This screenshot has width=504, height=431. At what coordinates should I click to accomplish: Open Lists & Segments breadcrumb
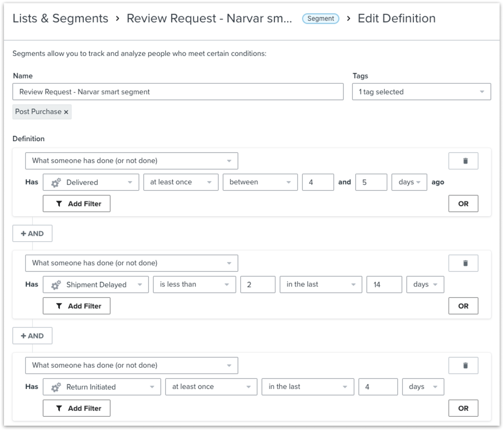(x=60, y=18)
